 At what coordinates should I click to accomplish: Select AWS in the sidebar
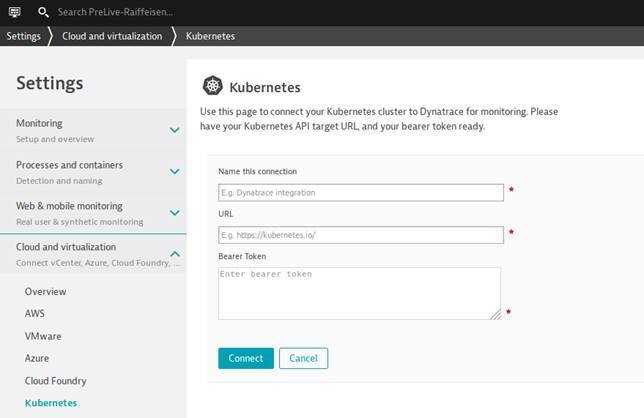click(35, 314)
